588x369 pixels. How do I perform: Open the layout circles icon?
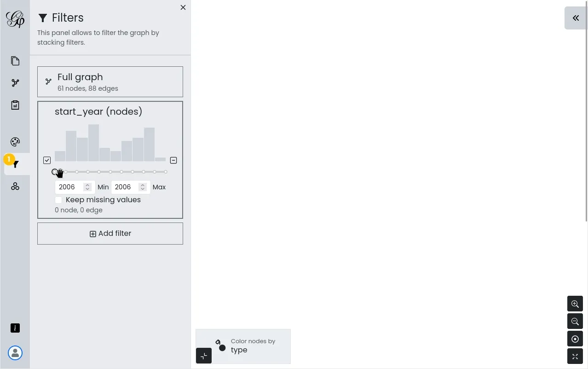[15, 186]
